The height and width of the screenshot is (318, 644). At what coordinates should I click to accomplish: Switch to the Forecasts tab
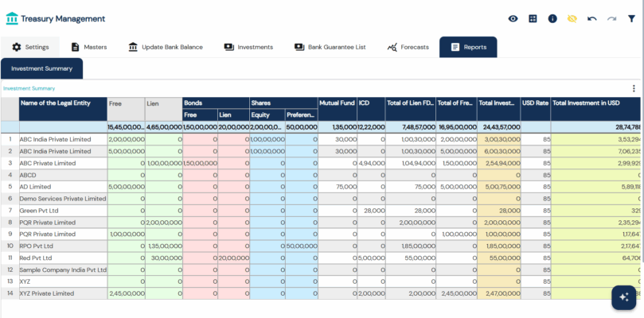tap(408, 47)
